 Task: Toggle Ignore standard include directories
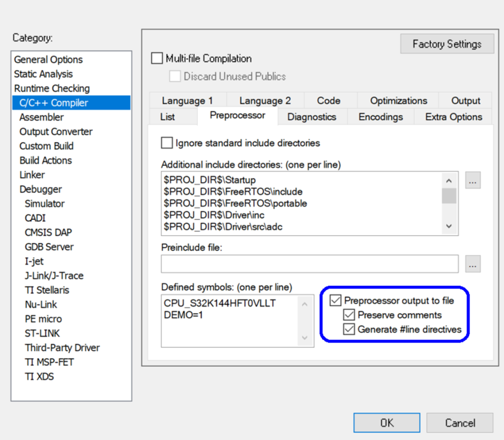click(x=167, y=143)
